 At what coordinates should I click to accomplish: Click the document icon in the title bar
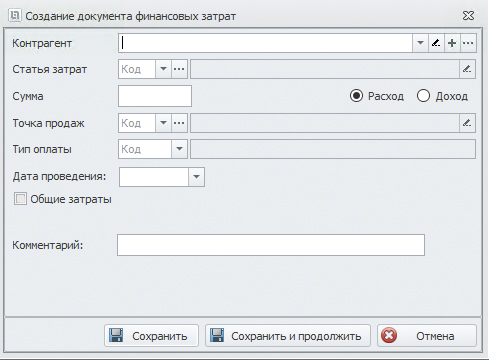(x=15, y=15)
